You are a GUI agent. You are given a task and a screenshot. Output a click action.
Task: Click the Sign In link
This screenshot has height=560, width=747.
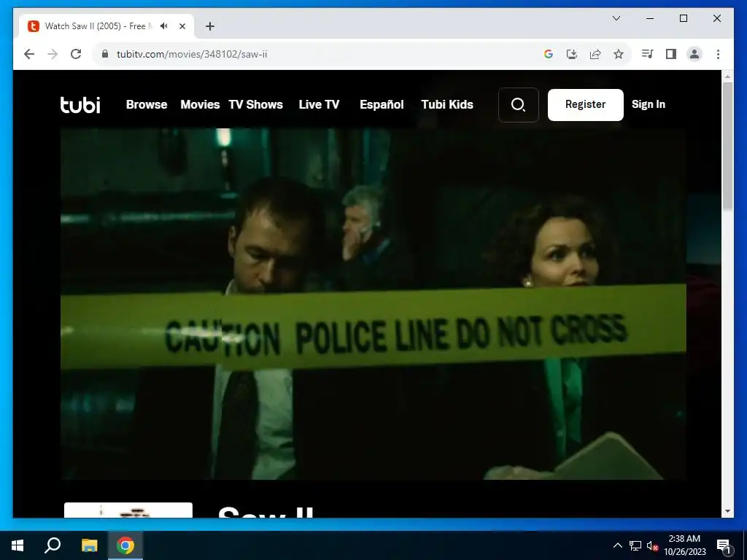649,104
